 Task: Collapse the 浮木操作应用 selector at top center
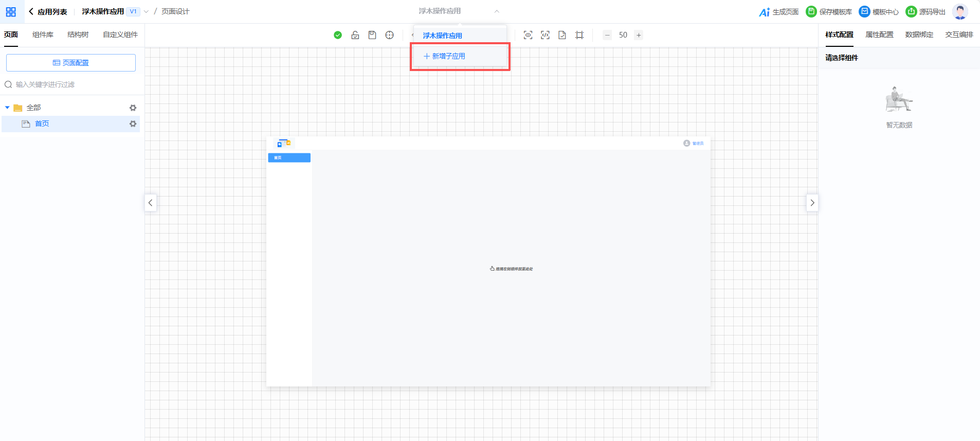point(497,11)
